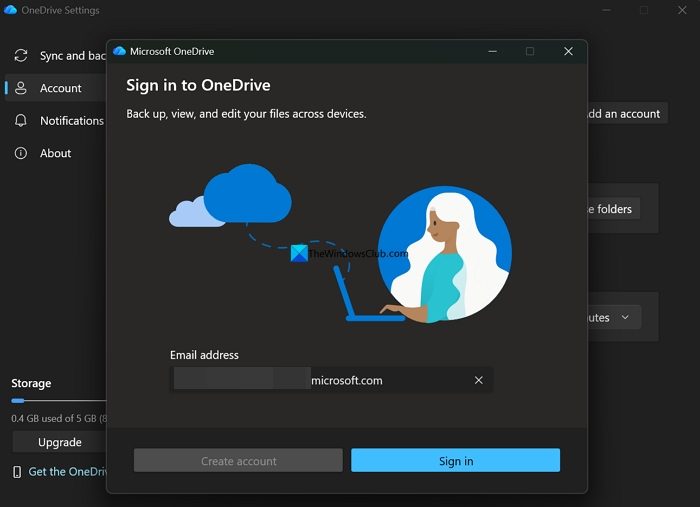Click the Sync and backup arrows icon
Viewport: 700px width, 507px height.
(x=21, y=56)
